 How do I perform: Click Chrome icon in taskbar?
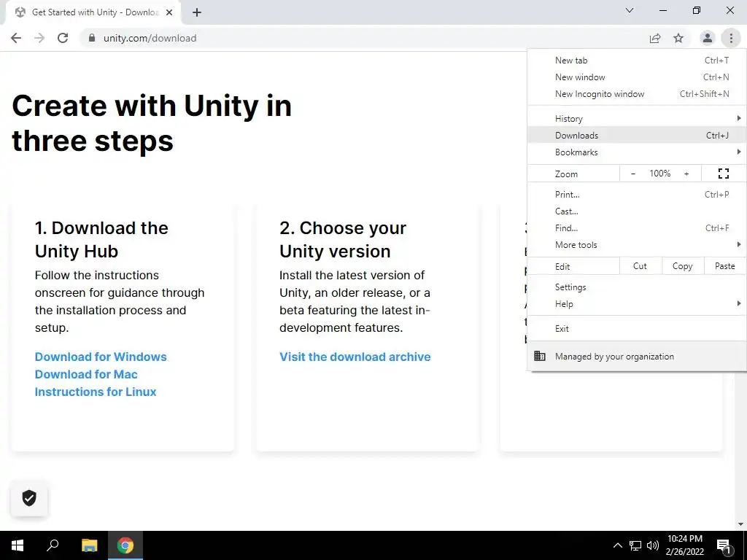coord(125,545)
